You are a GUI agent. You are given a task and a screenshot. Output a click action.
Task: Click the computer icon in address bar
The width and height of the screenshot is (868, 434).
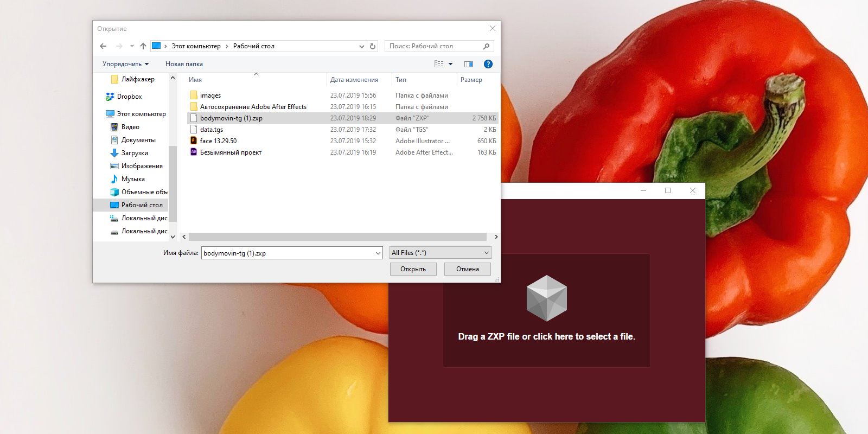156,46
